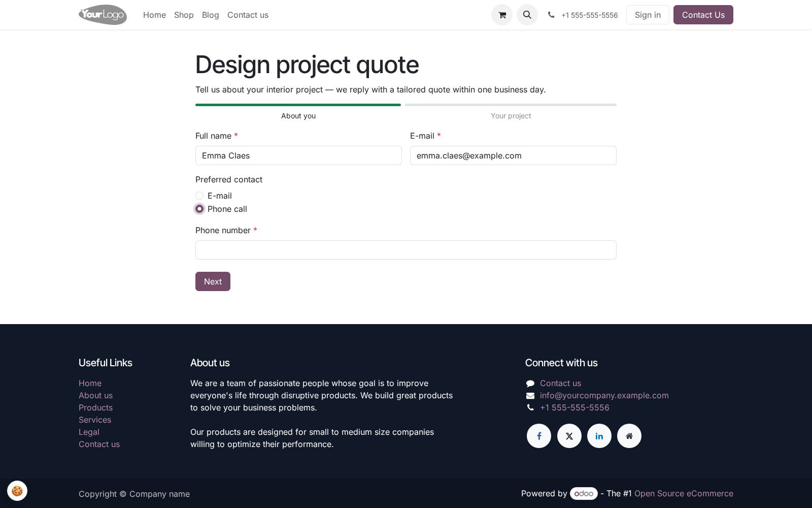
Task: Focus the Full name input field
Action: (x=298, y=155)
